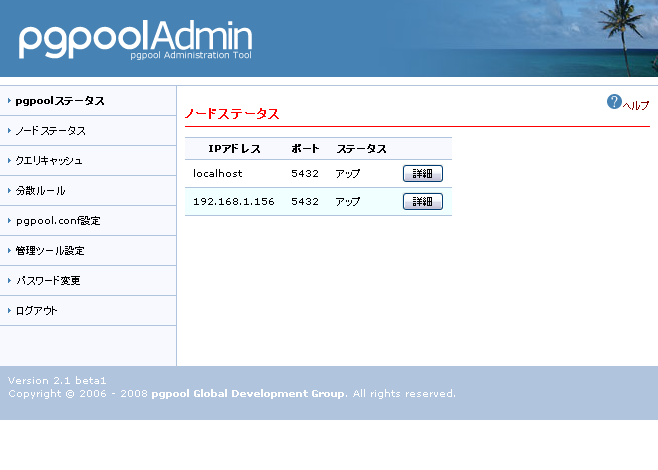658x470 pixels.
Task: Open pgpool.conf設定 from the sidebar
Action: [x=58, y=221]
